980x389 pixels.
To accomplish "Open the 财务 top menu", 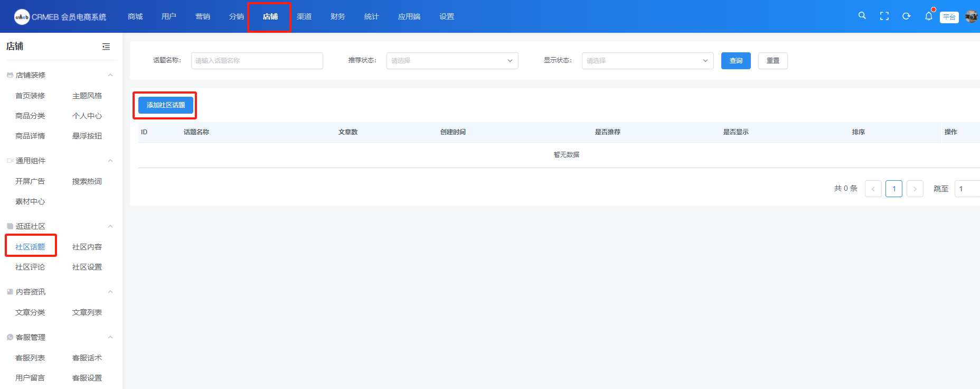I will point(337,16).
